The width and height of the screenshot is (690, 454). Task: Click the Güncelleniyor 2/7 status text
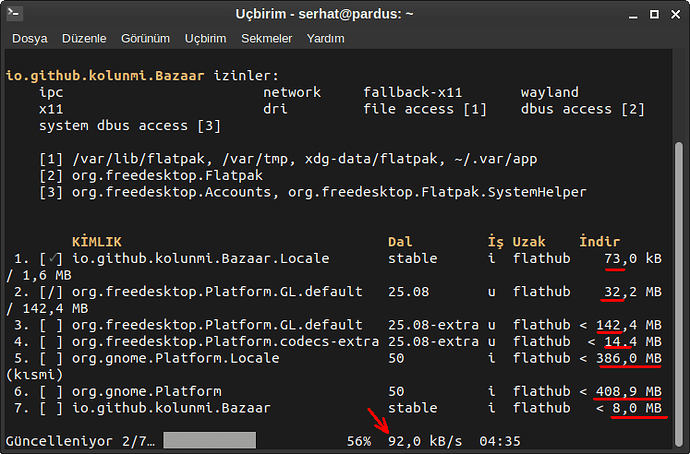tap(80, 441)
